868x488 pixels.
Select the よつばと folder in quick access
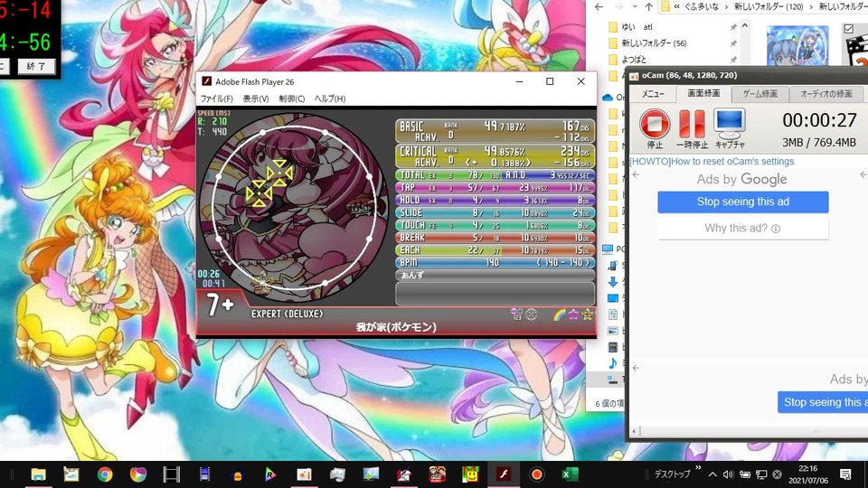tap(633, 60)
